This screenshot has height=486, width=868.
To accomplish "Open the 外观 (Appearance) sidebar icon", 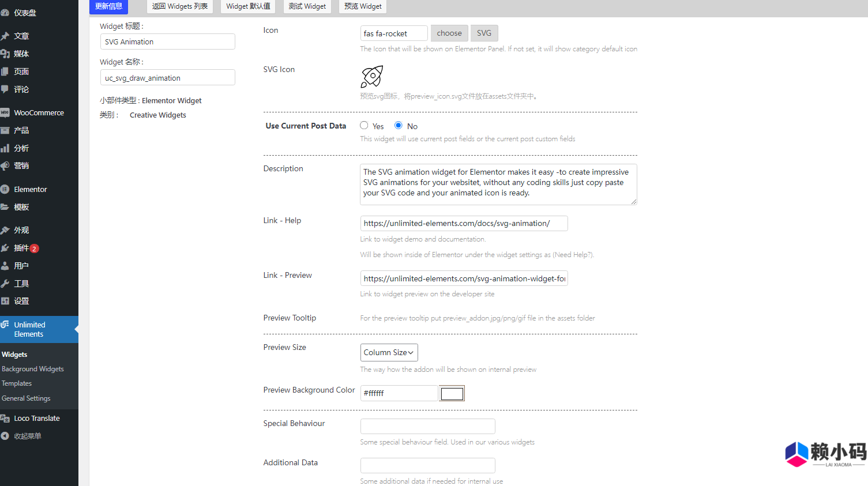I will click(x=21, y=229).
